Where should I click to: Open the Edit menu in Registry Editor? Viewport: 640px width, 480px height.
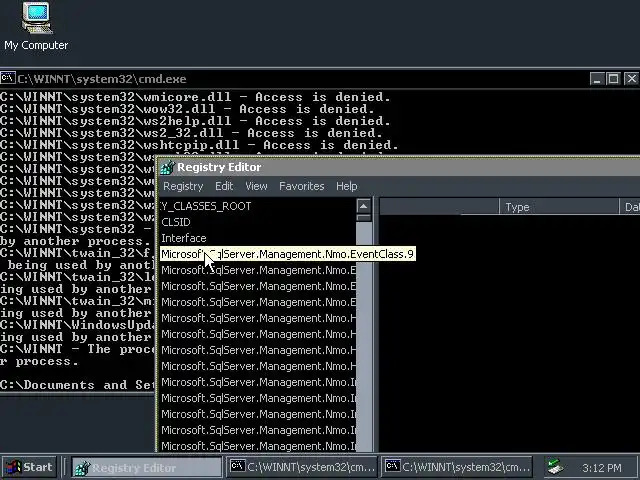click(224, 186)
